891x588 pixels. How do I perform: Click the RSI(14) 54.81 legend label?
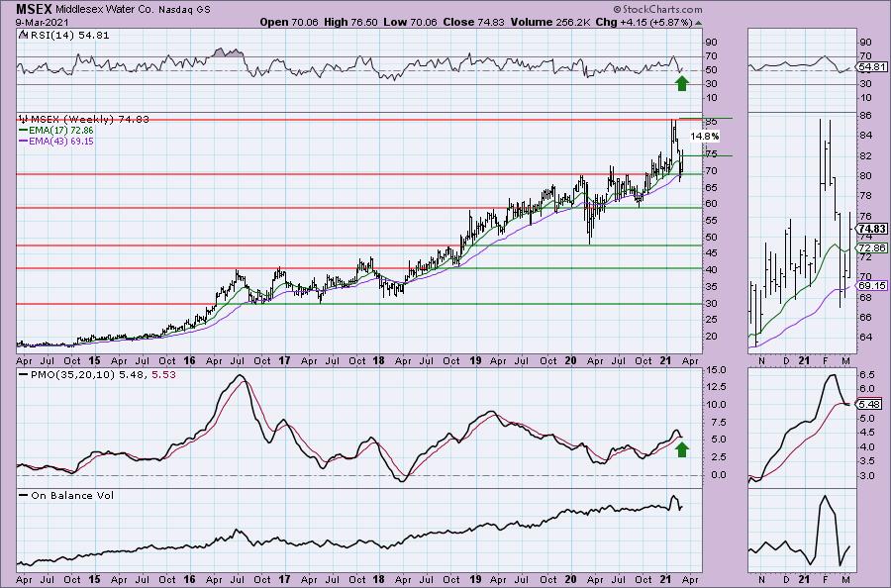click(x=68, y=36)
